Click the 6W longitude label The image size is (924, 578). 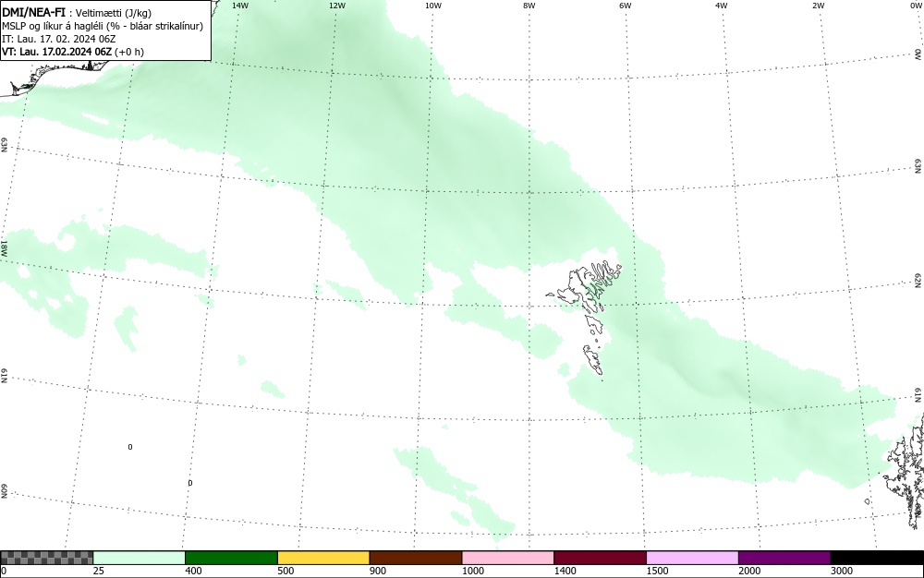click(626, 6)
